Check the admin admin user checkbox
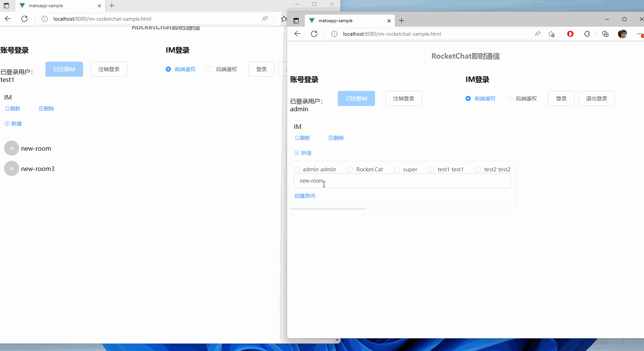Screen dimensions: 644x351 coord(296,169)
